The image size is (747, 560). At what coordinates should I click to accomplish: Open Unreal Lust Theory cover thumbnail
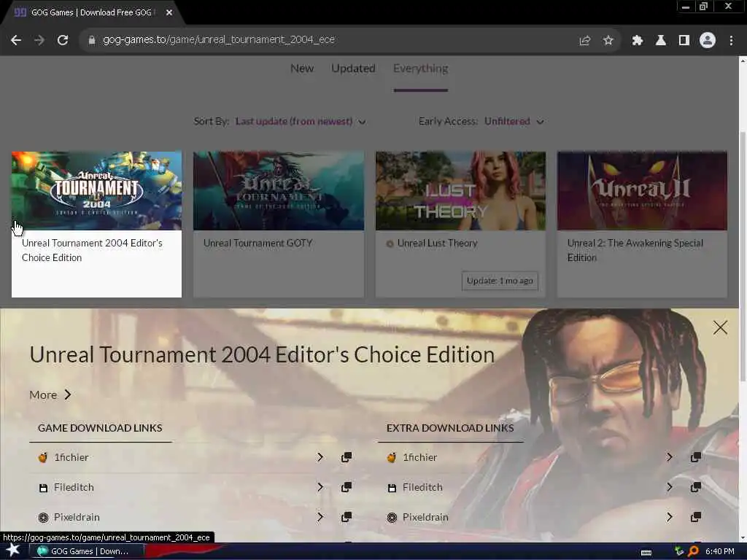pos(461,191)
